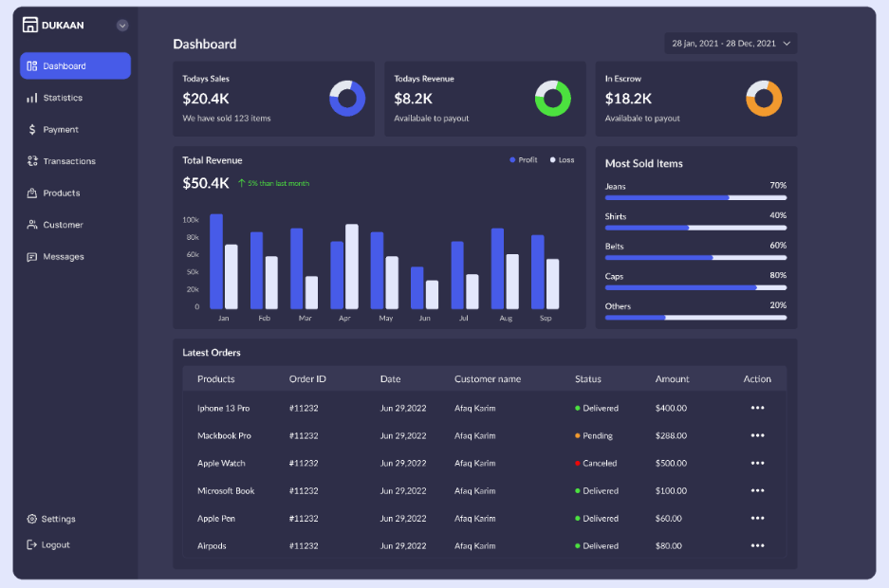Select the Dashboard menu item
The image size is (889, 588).
coord(75,65)
